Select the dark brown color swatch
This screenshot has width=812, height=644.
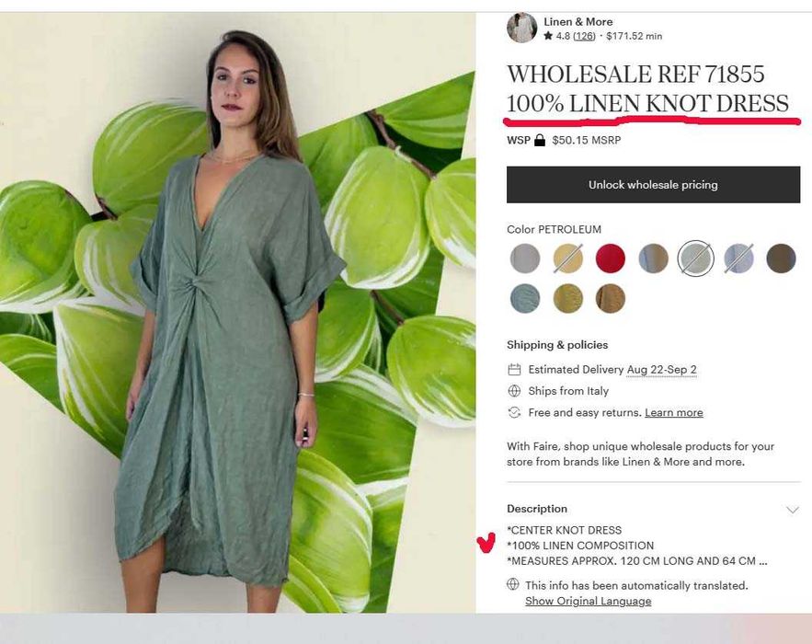[781, 258]
